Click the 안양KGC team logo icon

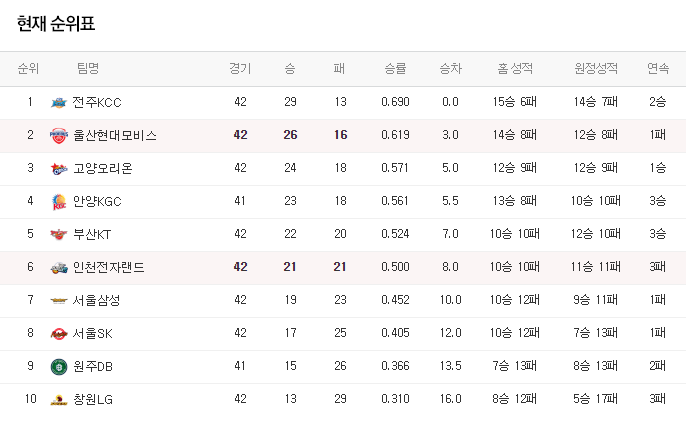tap(59, 202)
